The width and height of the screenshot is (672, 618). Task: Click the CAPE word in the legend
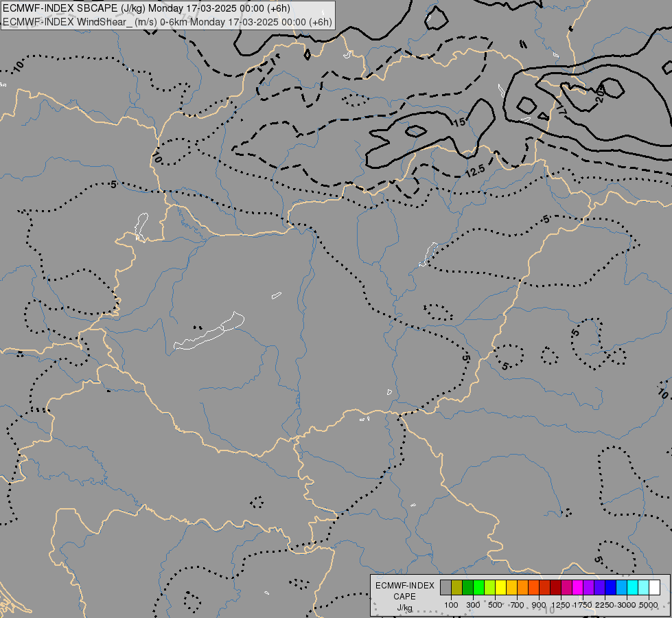[x=404, y=597]
